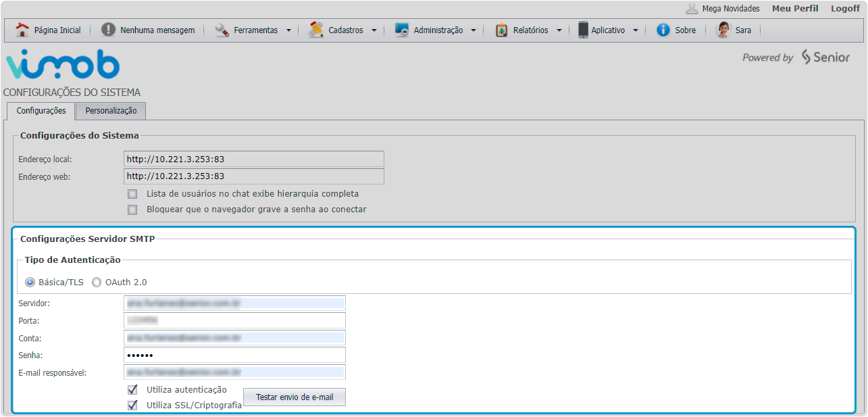
Task: Expand the Ferramentas dropdown arrow
Action: point(288,30)
